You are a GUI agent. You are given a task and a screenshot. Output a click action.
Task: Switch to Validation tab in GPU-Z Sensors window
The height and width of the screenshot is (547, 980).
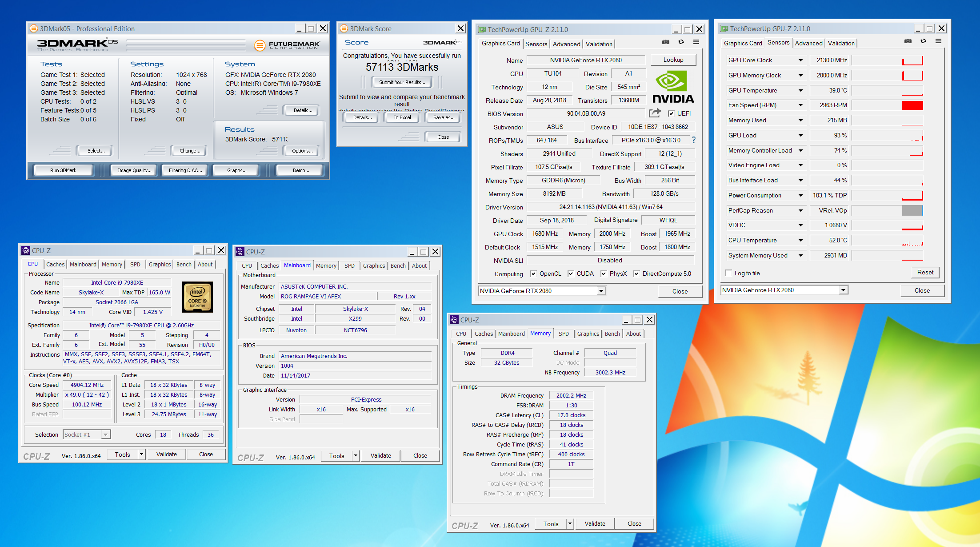tap(841, 43)
